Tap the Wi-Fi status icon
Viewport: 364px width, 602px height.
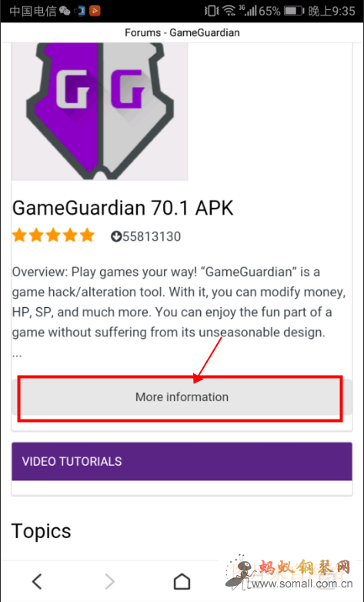tap(229, 11)
